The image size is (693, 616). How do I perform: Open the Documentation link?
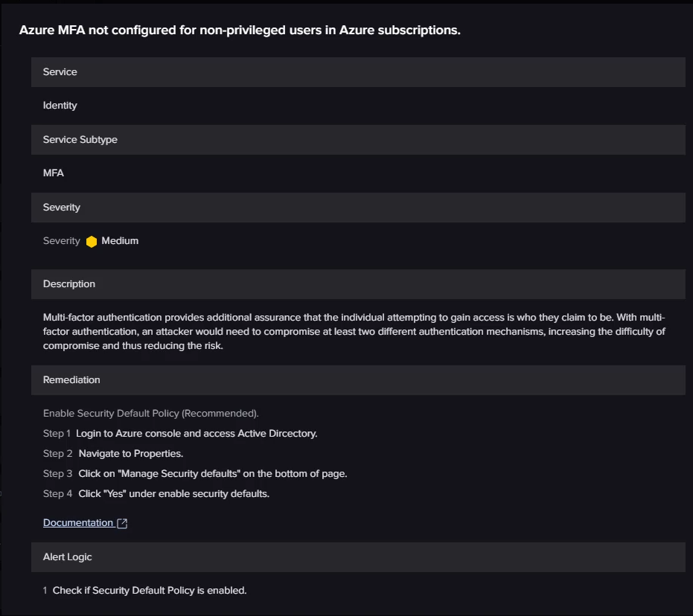pos(78,523)
